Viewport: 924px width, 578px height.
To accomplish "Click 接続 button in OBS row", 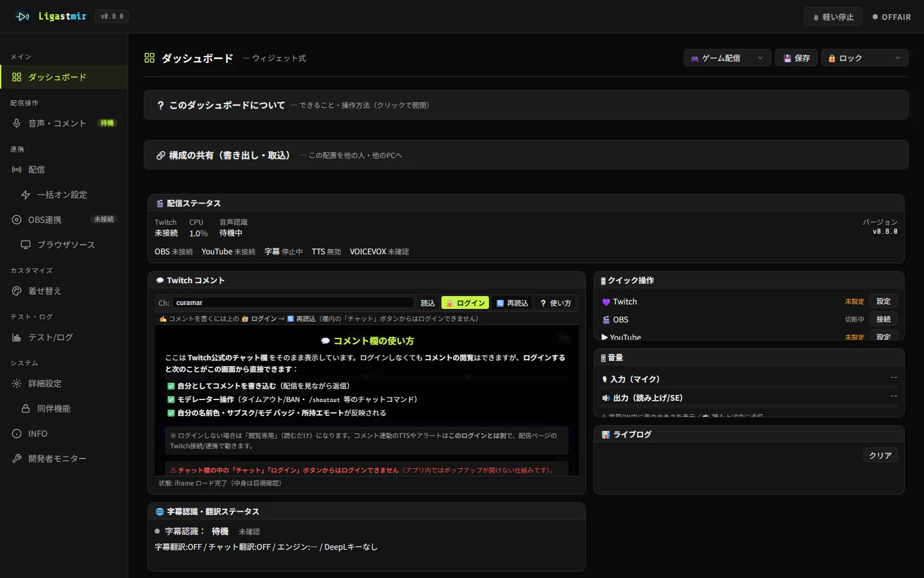I will pyautogui.click(x=884, y=319).
